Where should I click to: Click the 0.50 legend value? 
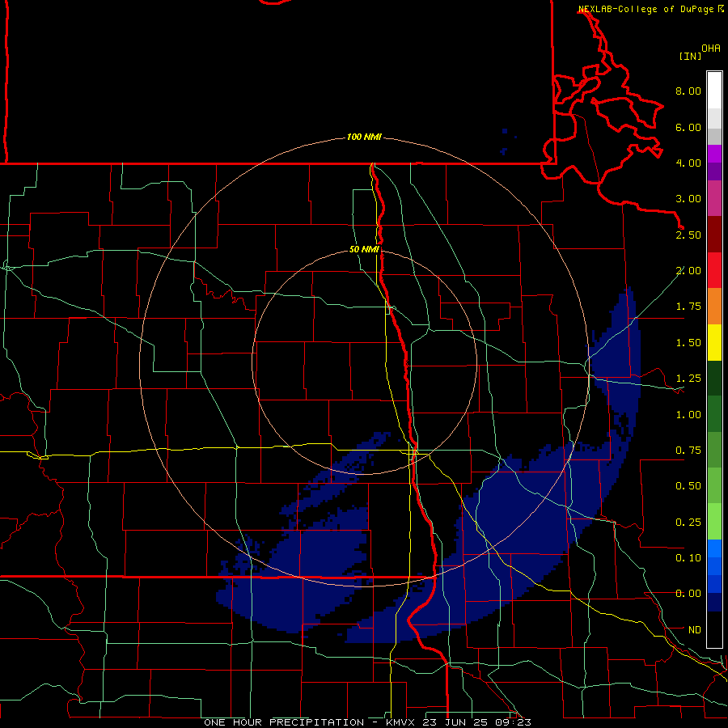click(688, 486)
